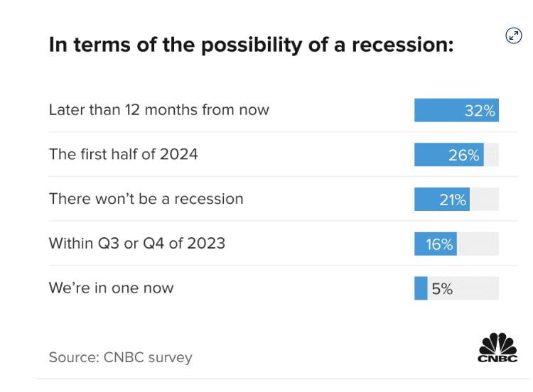Click gray unfilled area of 26% bar
The image size is (533, 392).
pyautogui.click(x=491, y=155)
